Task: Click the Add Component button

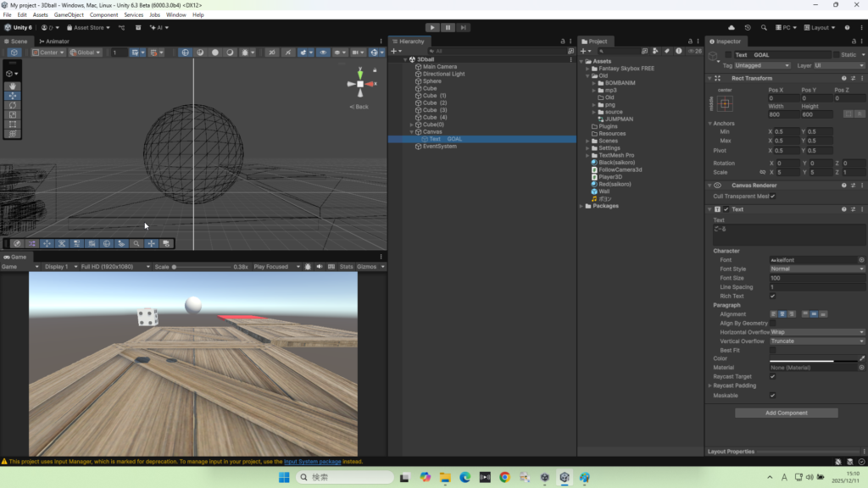Action: coord(786,413)
